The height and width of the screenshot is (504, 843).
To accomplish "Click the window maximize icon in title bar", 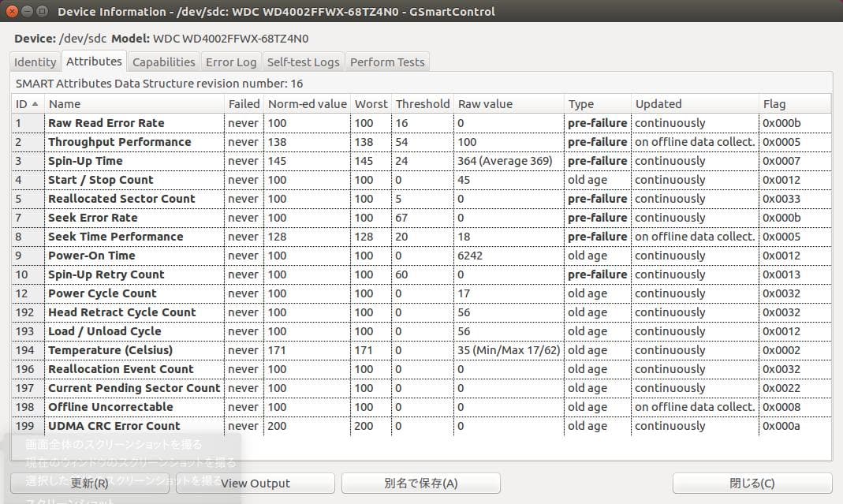I will [42, 11].
